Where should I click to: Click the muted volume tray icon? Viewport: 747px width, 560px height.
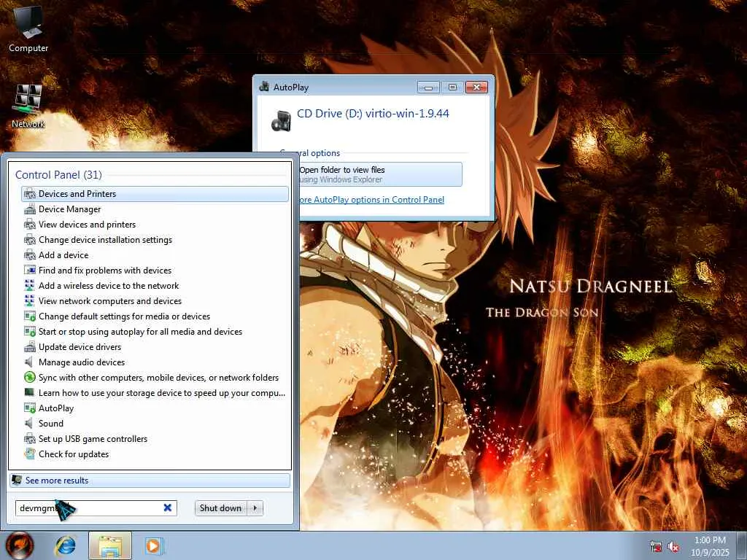point(673,547)
